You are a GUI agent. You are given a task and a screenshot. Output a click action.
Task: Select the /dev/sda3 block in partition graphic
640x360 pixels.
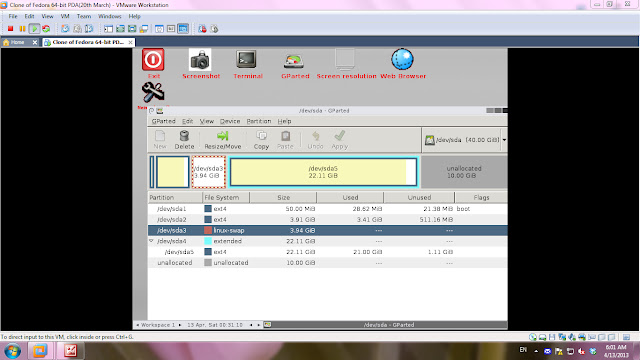pyautogui.click(x=209, y=172)
